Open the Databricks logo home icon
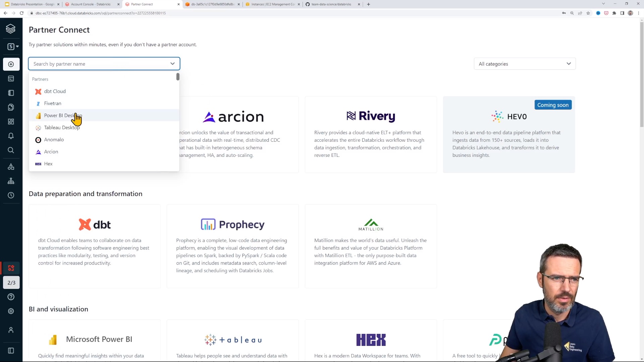644x362 pixels. click(x=11, y=29)
